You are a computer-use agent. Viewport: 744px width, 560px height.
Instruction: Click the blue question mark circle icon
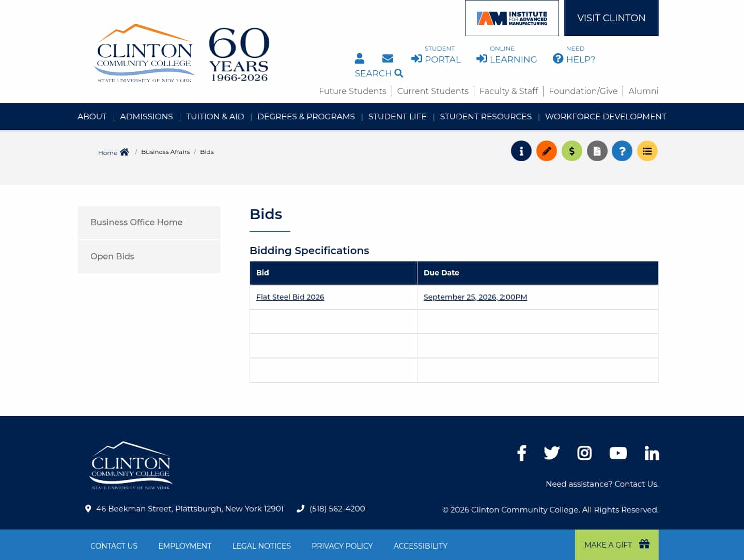coord(622,151)
